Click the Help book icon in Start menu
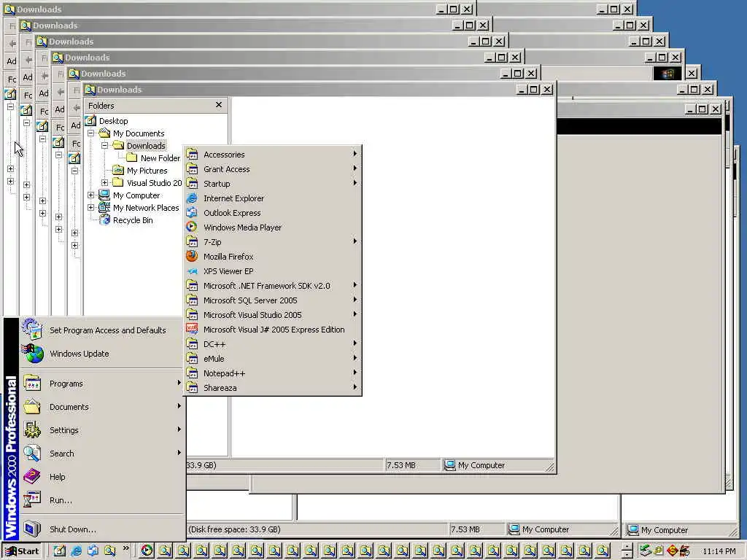747x560 pixels. click(x=32, y=476)
